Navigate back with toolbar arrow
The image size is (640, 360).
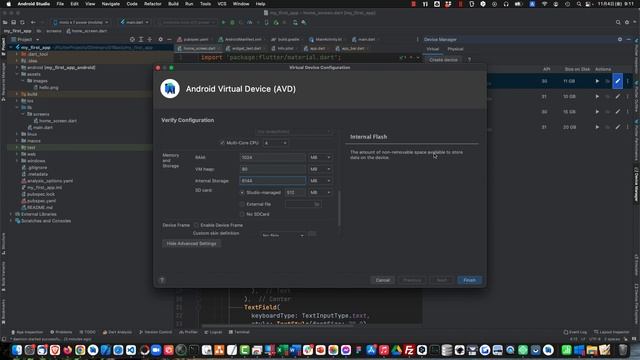click(33, 22)
